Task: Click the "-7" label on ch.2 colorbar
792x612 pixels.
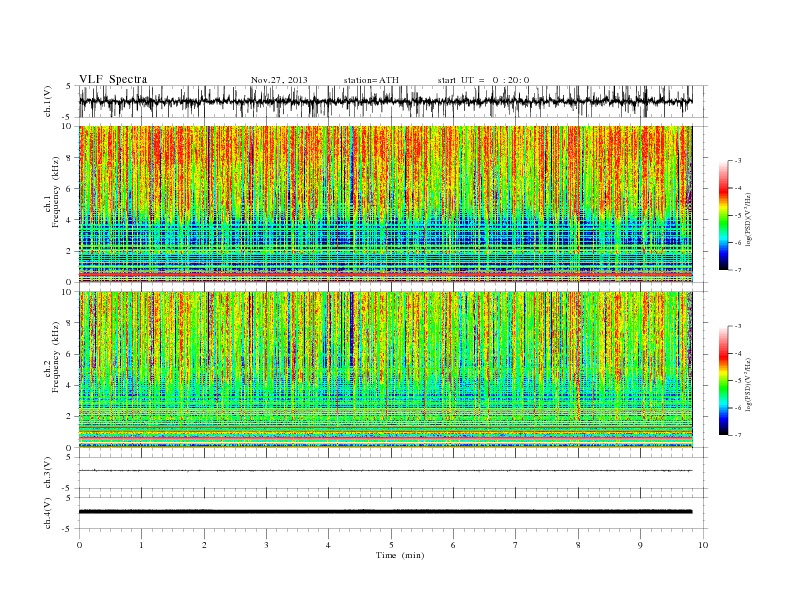Action: pyautogui.click(x=738, y=435)
